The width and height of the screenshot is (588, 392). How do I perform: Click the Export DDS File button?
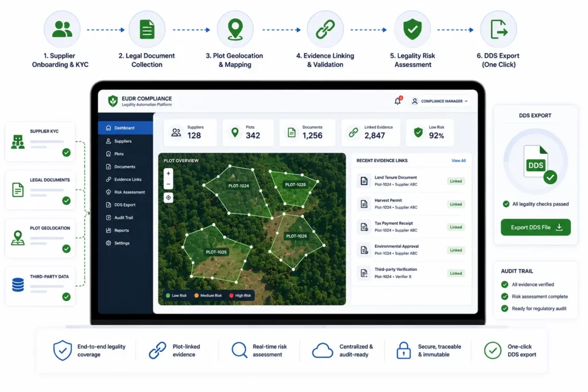pos(536,227)
